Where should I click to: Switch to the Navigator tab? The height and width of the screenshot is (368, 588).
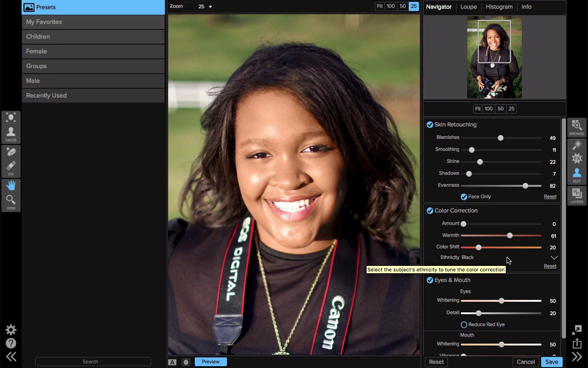pyautogui.click(x=439, y=7)
